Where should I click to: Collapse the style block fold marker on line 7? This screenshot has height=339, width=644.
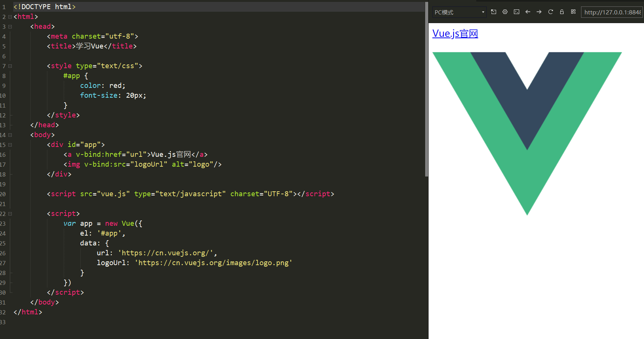[10, 66]
